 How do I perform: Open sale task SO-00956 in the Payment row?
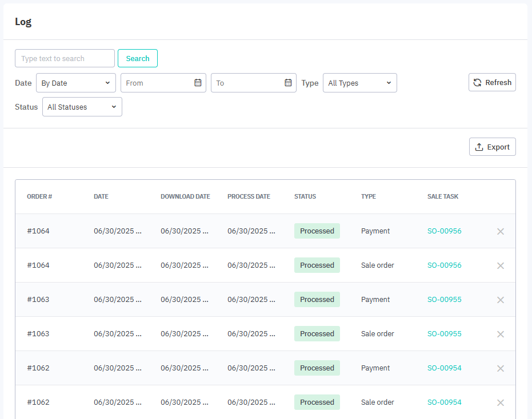tap(444, 231)
